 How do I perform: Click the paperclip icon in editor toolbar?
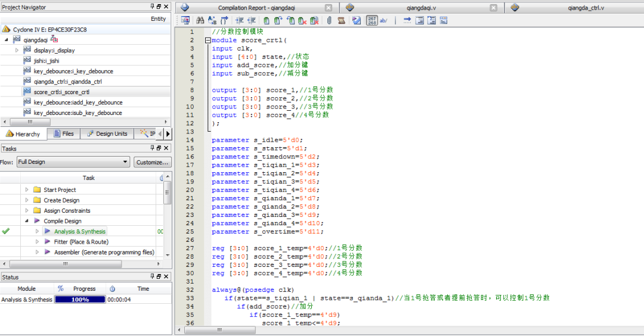click(329, 20)
